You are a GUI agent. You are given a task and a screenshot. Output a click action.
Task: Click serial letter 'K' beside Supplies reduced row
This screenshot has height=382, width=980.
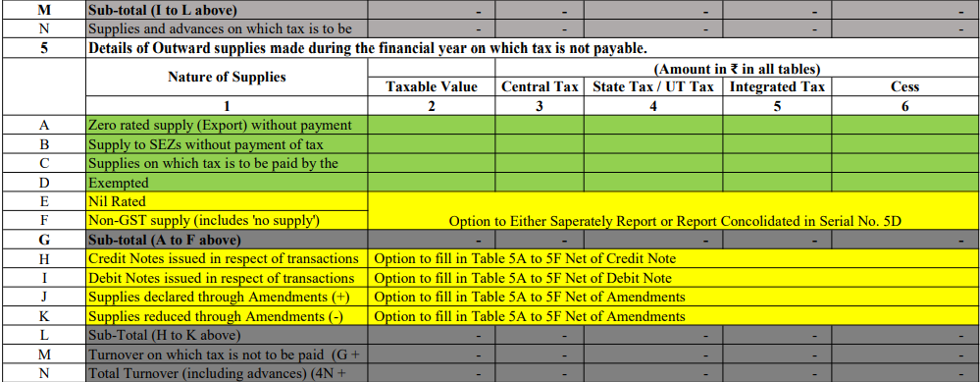point(43,316)
